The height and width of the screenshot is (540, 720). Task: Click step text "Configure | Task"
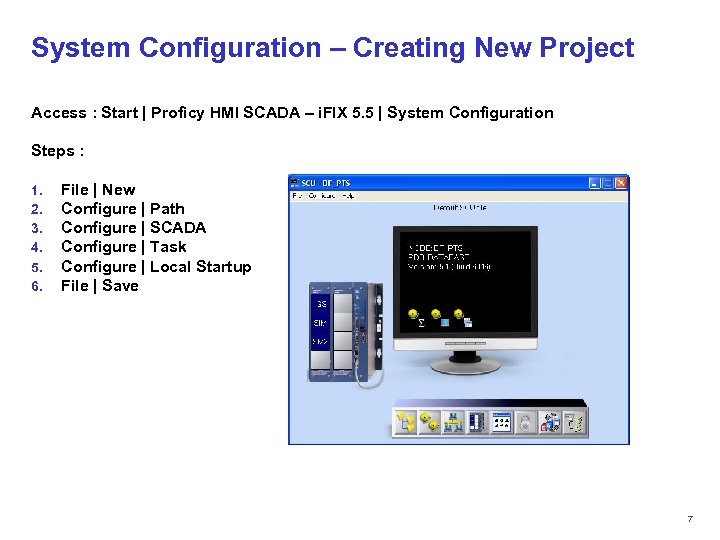124,247
